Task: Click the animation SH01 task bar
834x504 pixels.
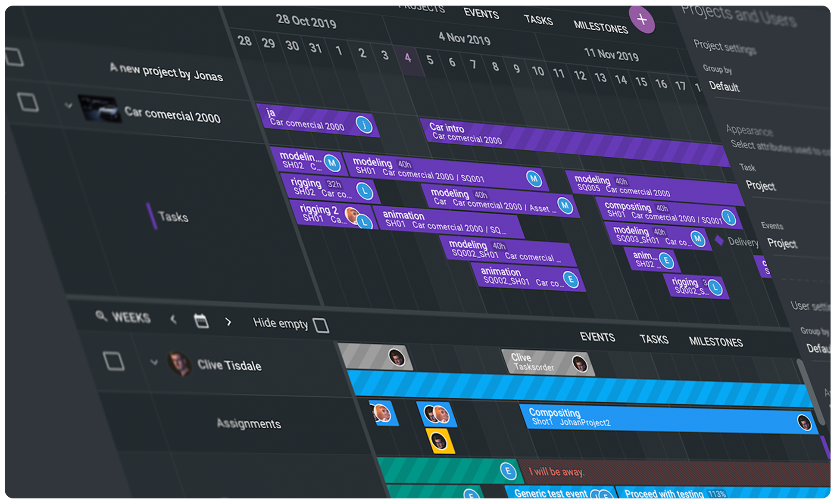Action: [448, 221]
